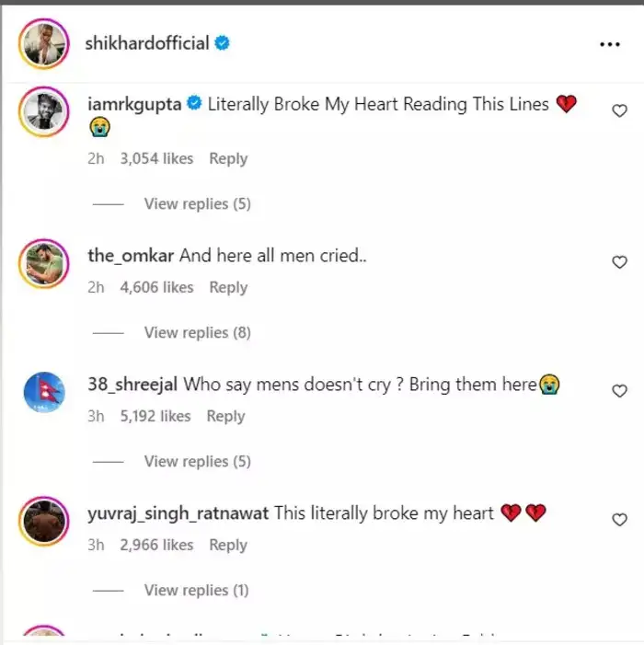
Task: Open the_omkar's profile avatar
Action: pyautogui.click(x=44, y=264)
